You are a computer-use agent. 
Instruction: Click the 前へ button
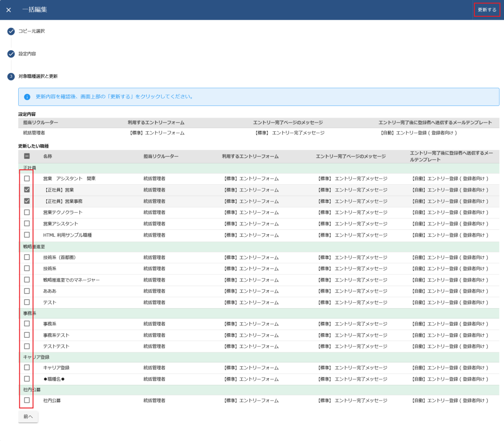pyautogui.click(x=28, y=416)
